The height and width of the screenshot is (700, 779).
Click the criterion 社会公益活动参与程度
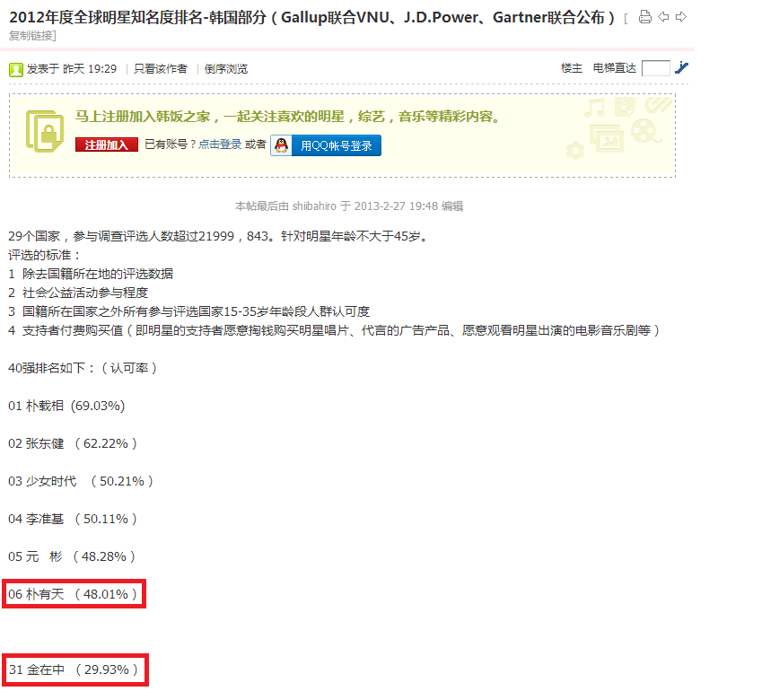(85, 293)
